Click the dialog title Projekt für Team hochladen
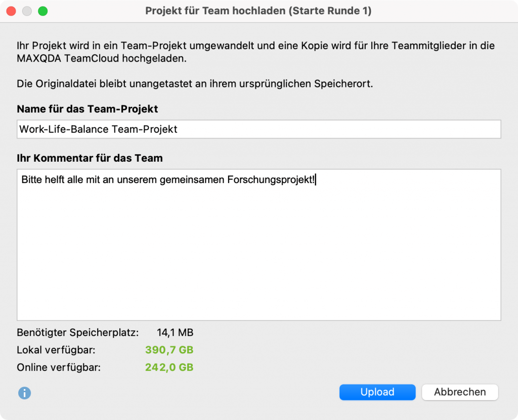Image resolution: width=518 pixels, height=420 pixels. (259, 11)
